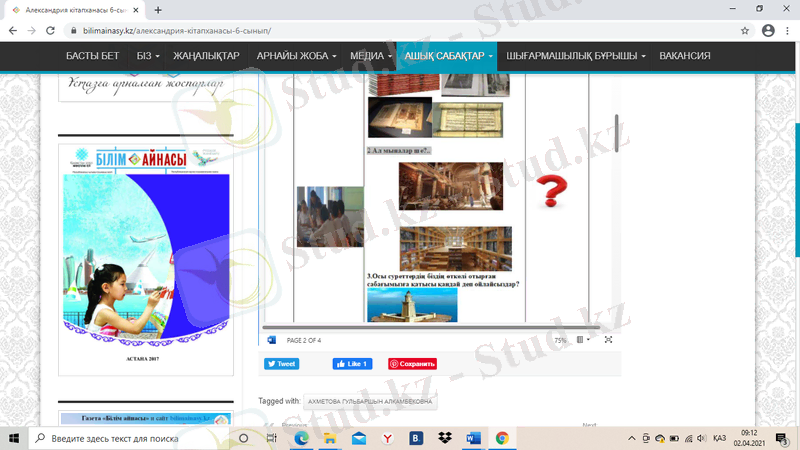Image resolution: width=800 pixels, height=450 pixels.
Task: Launch Dropbox from the taskbar
Action: click(x=444, y=438)
